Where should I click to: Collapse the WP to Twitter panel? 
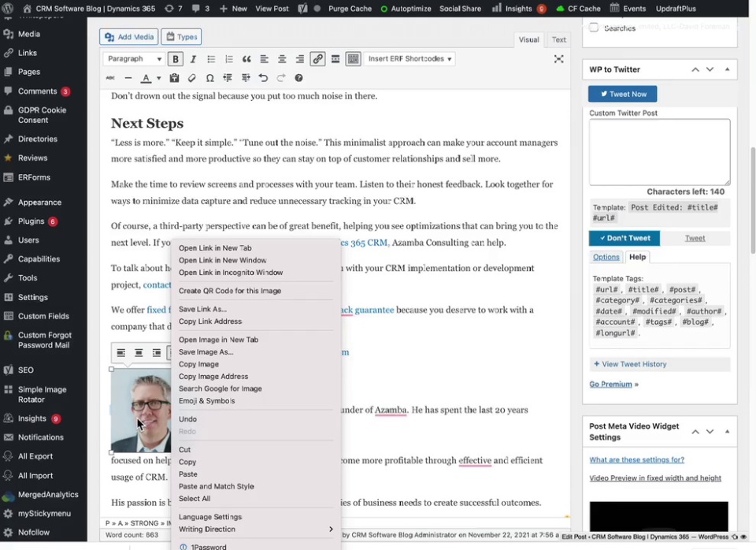pyautogui.click(x=727, y=69)
